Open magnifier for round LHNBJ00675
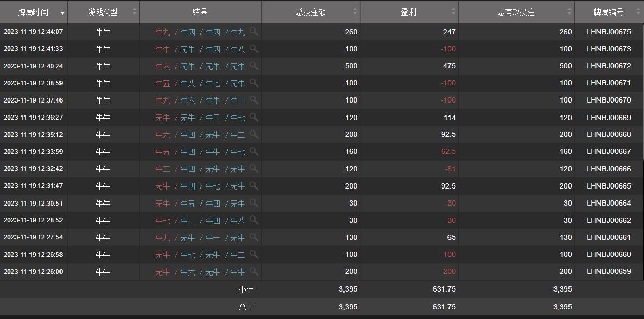This screenshot has height=319, width=644. 254,32
